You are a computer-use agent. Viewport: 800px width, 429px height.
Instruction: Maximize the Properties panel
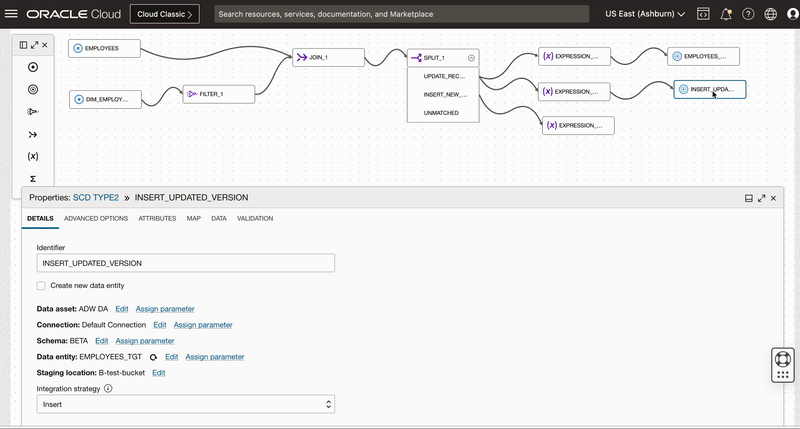761,198
